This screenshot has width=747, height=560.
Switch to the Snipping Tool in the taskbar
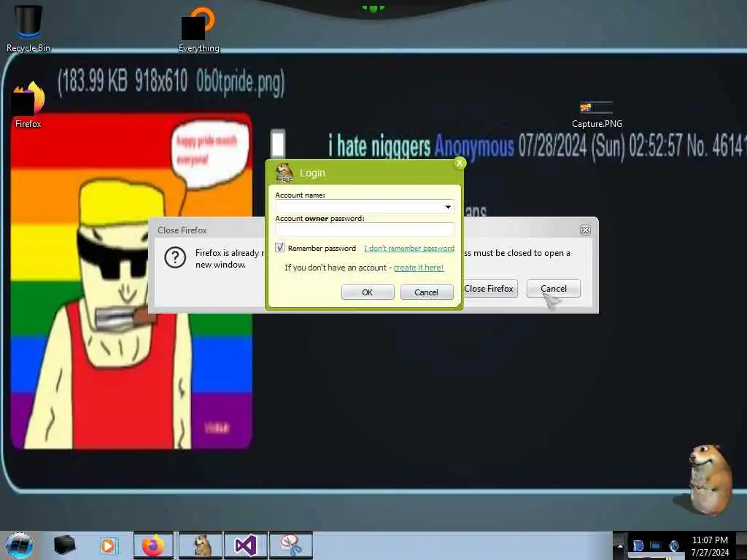coord(291,545)
